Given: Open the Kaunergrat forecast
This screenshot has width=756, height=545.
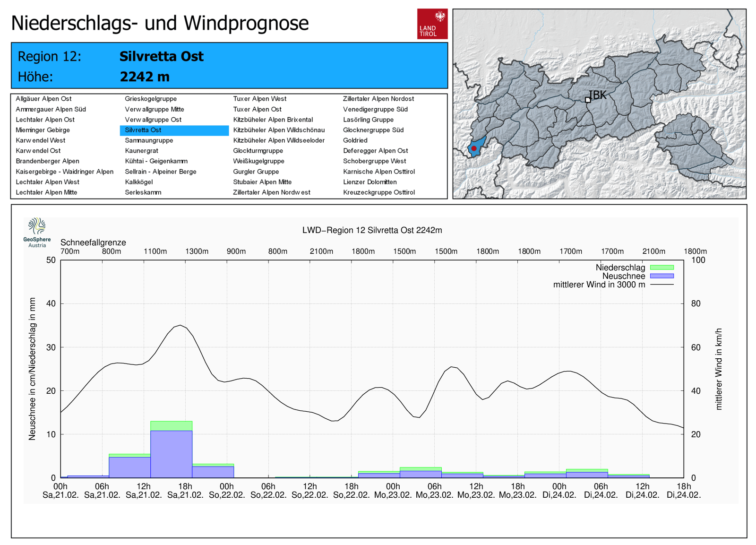Looking at the screenshot, I should pyautogui.click(x=141, y=151).
